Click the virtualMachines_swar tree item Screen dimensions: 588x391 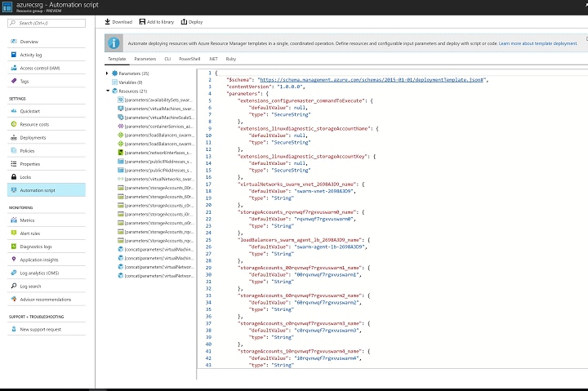click(x=155, y=109)
